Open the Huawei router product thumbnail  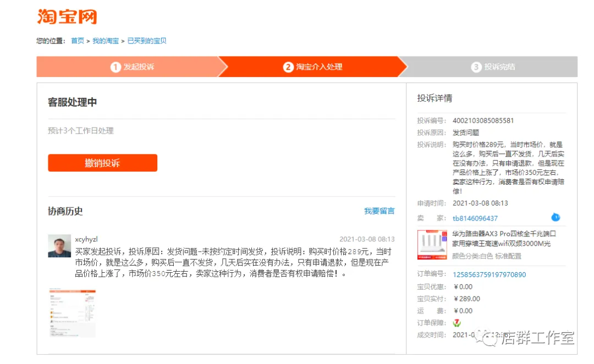[x=432, y=245]
